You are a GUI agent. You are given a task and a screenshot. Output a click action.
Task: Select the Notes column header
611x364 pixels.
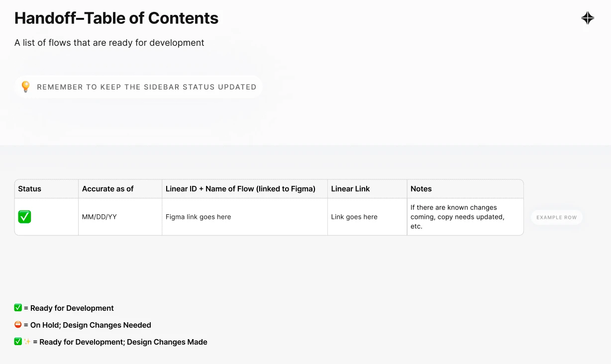point(421,189)
